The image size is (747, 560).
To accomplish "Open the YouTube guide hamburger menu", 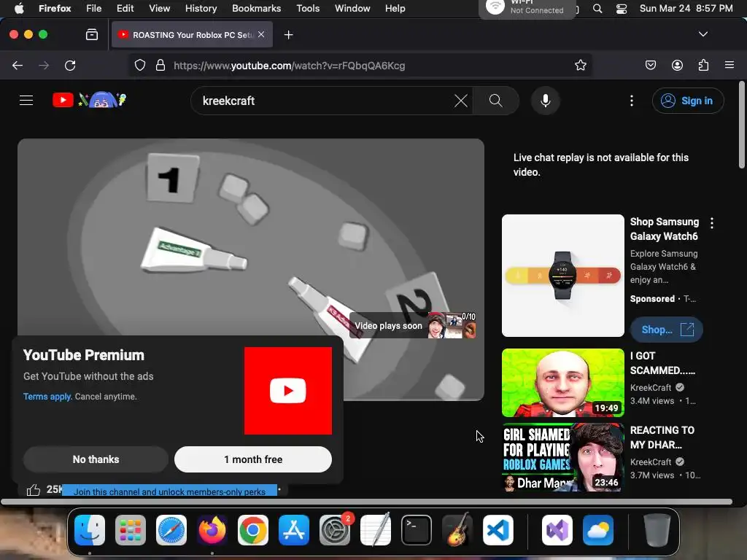I will coord(26,101).
